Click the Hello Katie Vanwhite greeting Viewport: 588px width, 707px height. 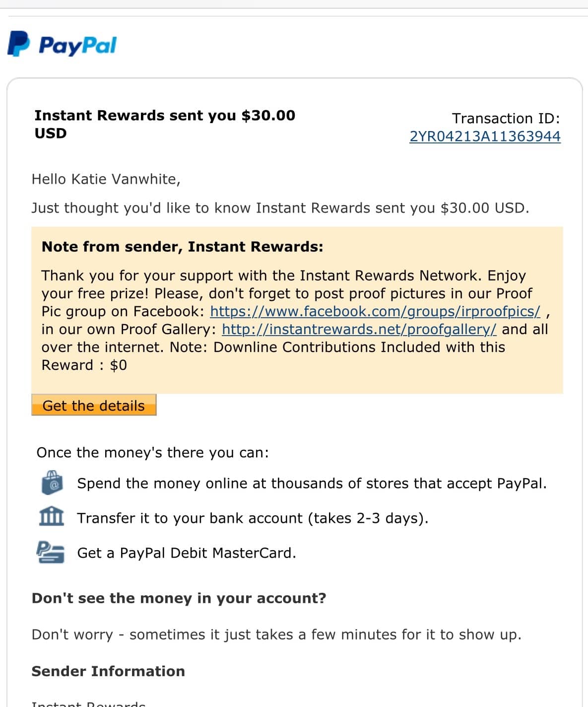click(106, 179)
